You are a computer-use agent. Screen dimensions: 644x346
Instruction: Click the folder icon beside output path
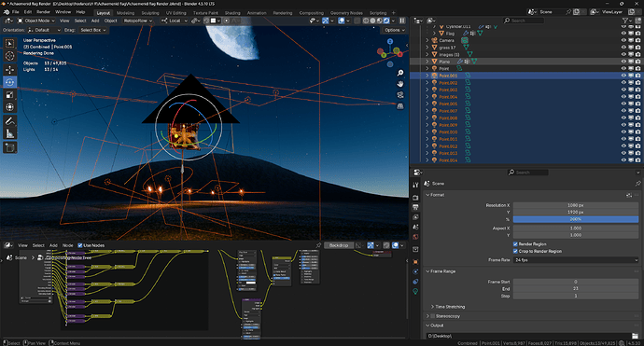635,336
